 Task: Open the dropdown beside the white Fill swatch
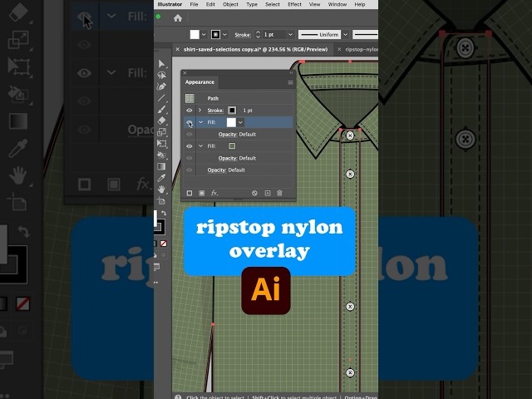[x=240, y=122]
